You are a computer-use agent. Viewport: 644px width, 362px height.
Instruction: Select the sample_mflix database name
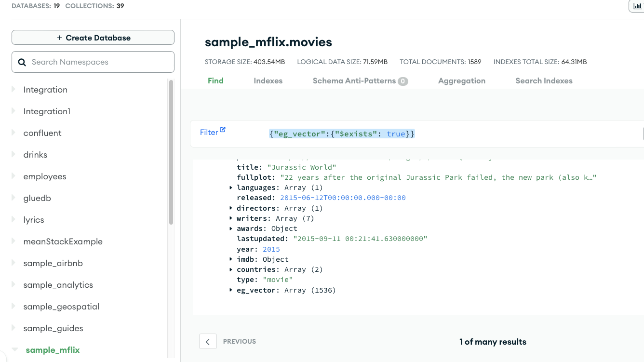[53, 350]
